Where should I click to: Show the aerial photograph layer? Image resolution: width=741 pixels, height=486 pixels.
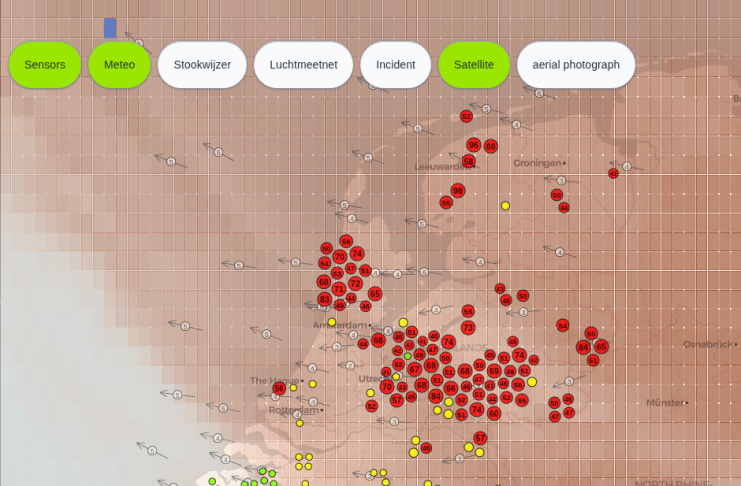[x=576, y=65]
